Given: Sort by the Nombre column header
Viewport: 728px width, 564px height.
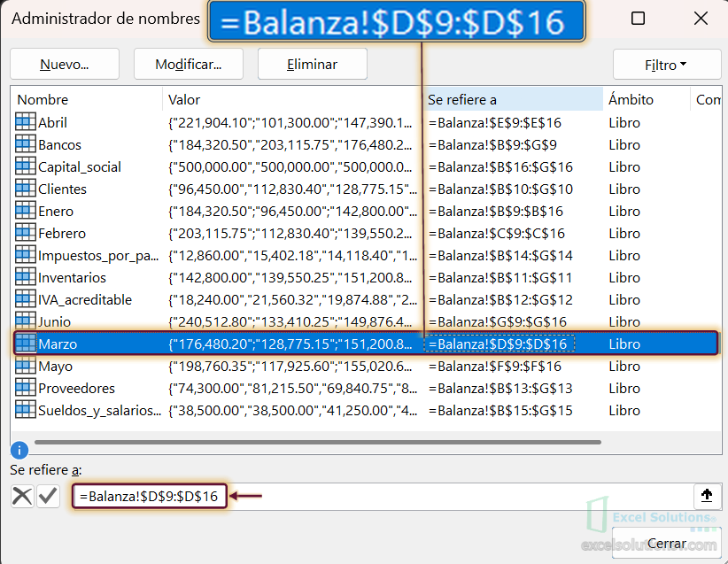Looking at the screenshot, I should point(87,99).
